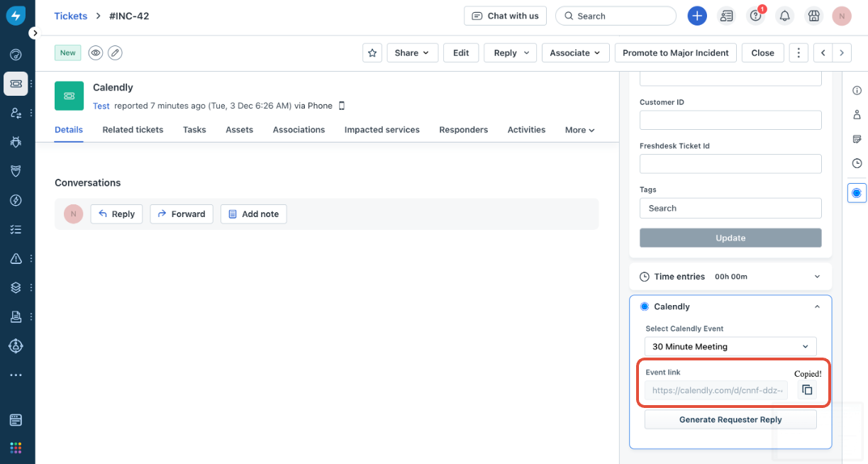
Task: Open the lightning bolt icon in sidebar
Action: click(16, 200)
